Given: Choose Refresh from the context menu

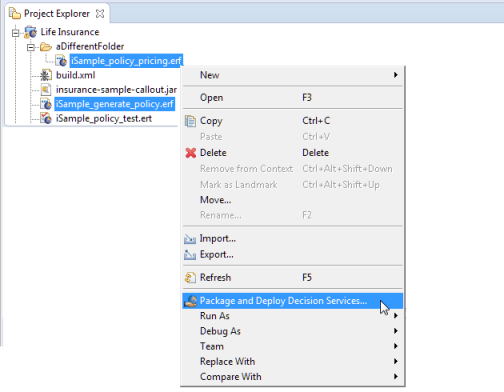Looking at the screenshot, I should tap(293, 277).
